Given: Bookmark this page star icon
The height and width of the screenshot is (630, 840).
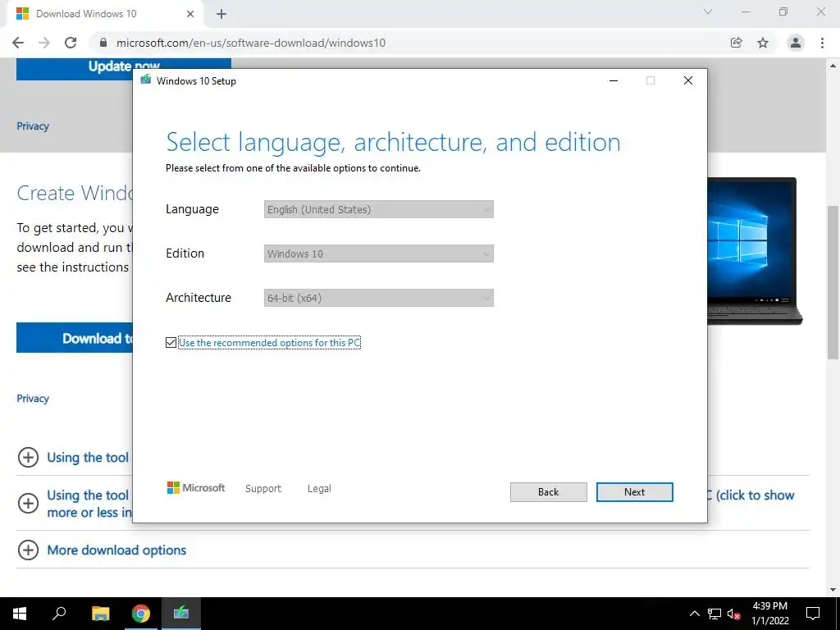Looking at the screenshot, I should [763, 43].
